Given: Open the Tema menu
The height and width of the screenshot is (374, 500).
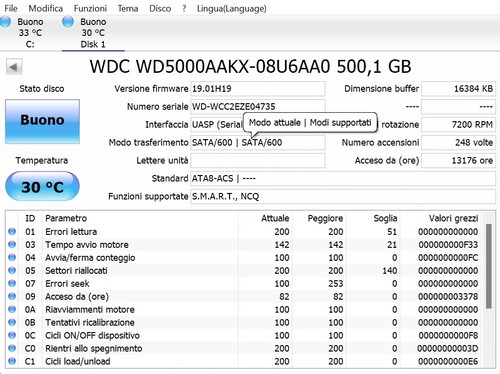Looking at the screenshot, I should pyautogui.click(x=128, y=8).
